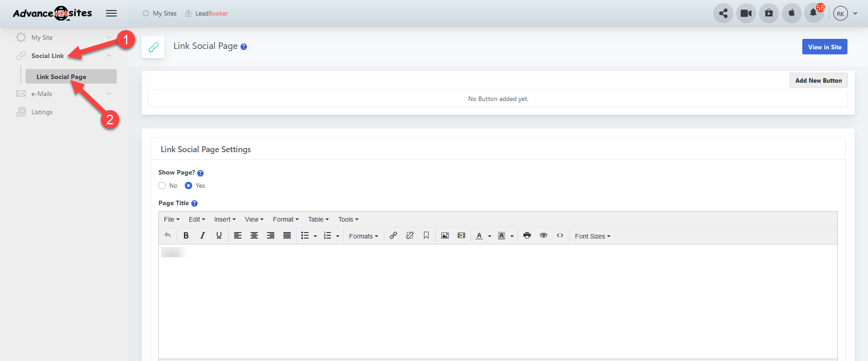This screenshot has height=361, width=868.
Task: Insert a link using the chain icon
Action: tap(393, 236)
